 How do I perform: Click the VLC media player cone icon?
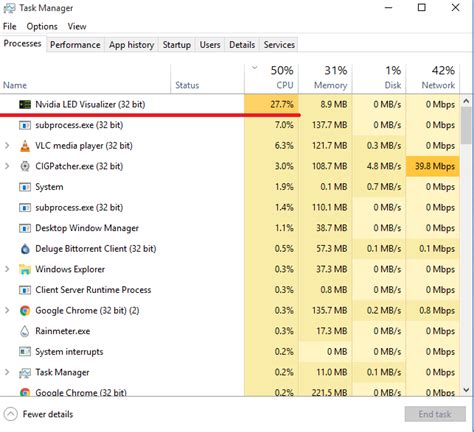25,146
